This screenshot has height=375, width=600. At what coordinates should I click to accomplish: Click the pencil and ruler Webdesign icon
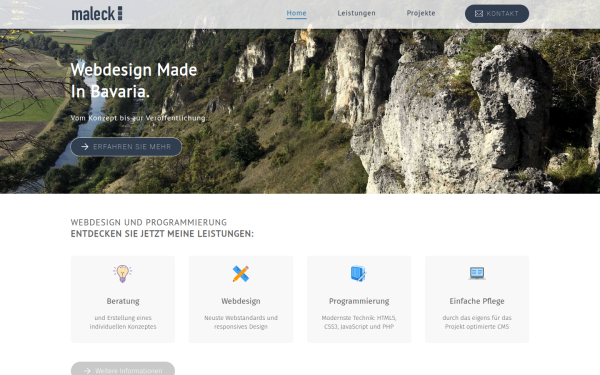pos(241,274)
